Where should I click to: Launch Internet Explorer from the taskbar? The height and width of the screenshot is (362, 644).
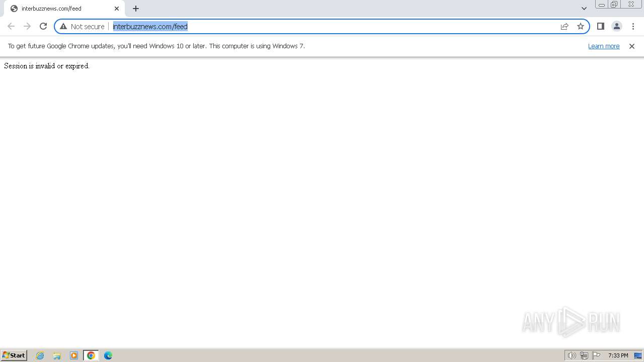pos(40,355)
